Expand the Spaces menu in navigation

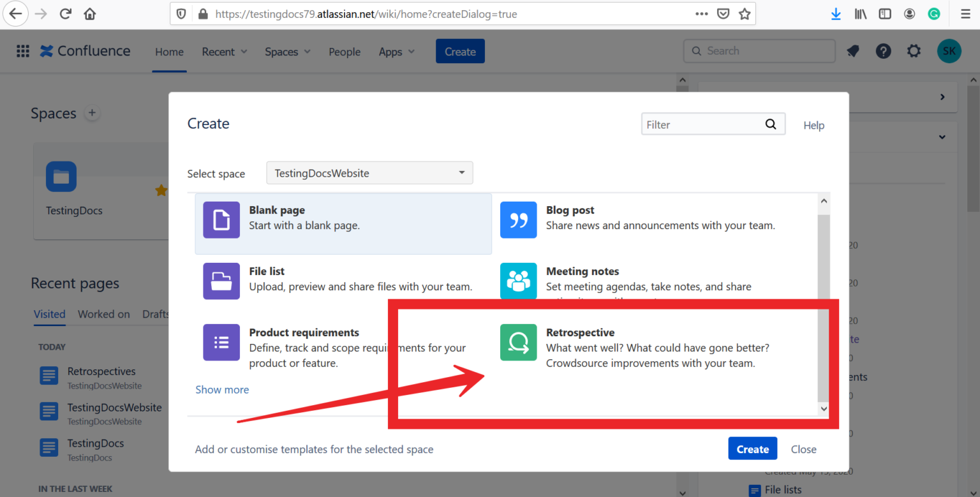[288, 52]
